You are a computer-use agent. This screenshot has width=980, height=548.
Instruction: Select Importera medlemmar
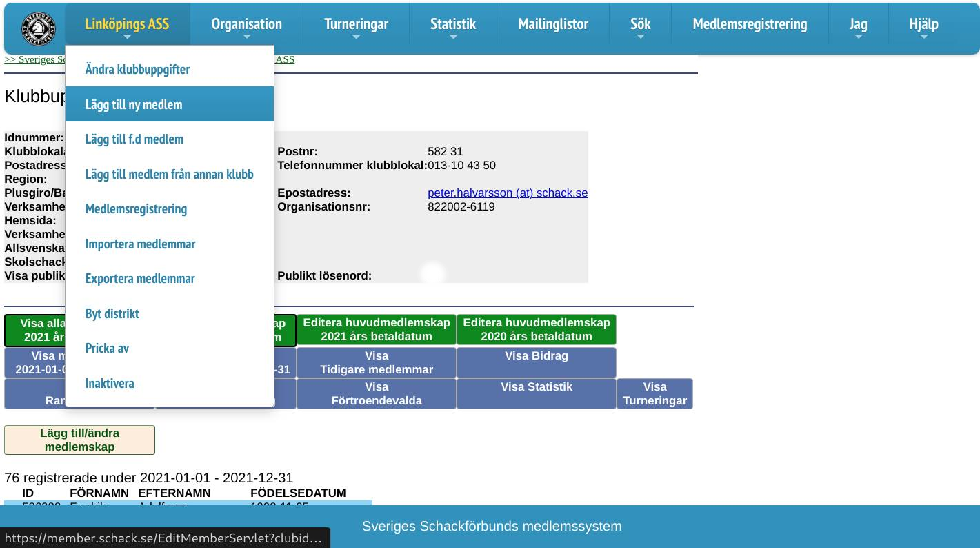[170, 244]
